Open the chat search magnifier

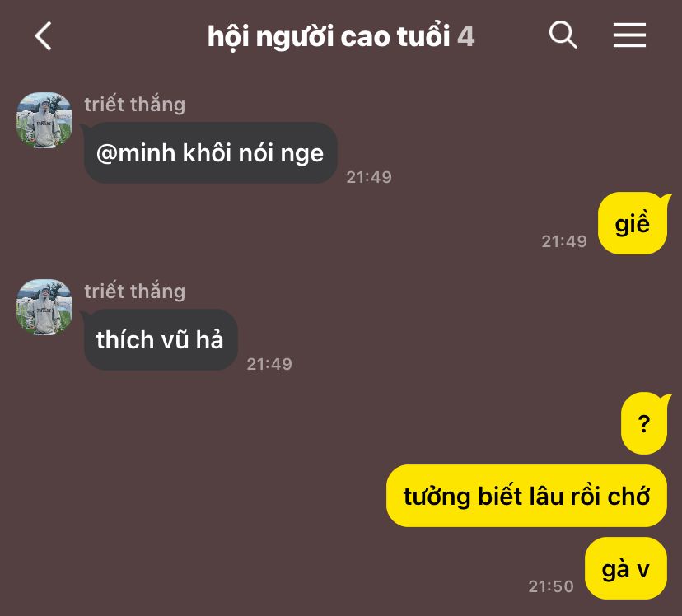click(x=563, y=35)
